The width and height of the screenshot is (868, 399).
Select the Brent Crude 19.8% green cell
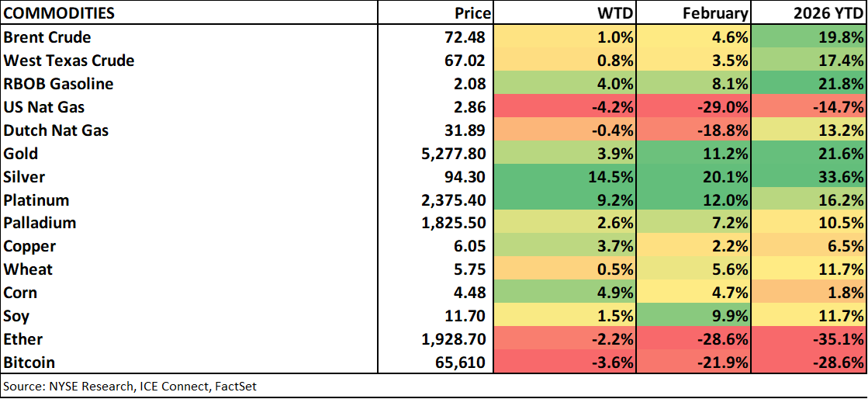coord(808,37)
